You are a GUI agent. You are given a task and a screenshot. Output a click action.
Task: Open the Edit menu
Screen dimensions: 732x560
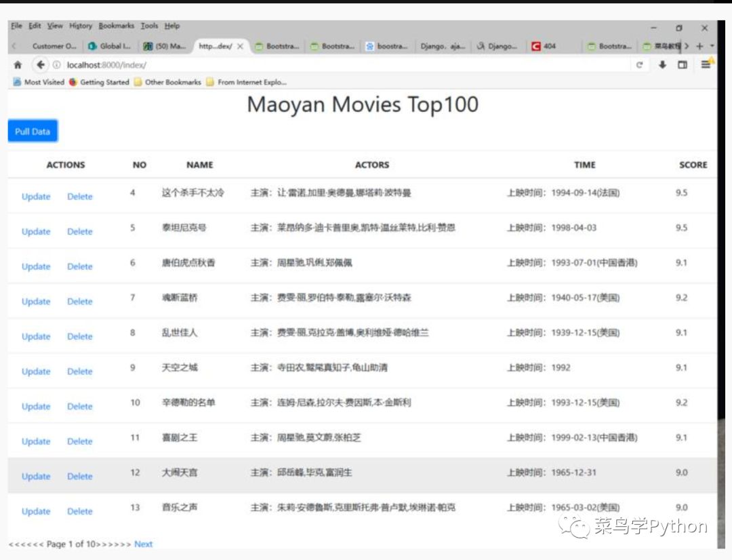pyautogui.click(x=35, y=26)
